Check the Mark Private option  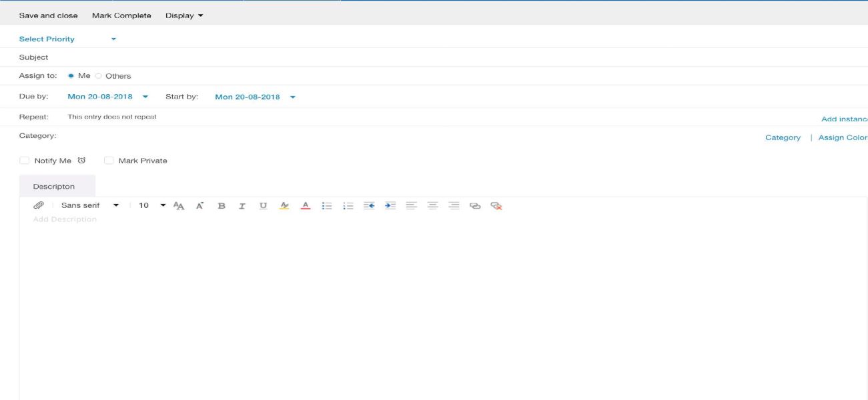pos(108,160)
